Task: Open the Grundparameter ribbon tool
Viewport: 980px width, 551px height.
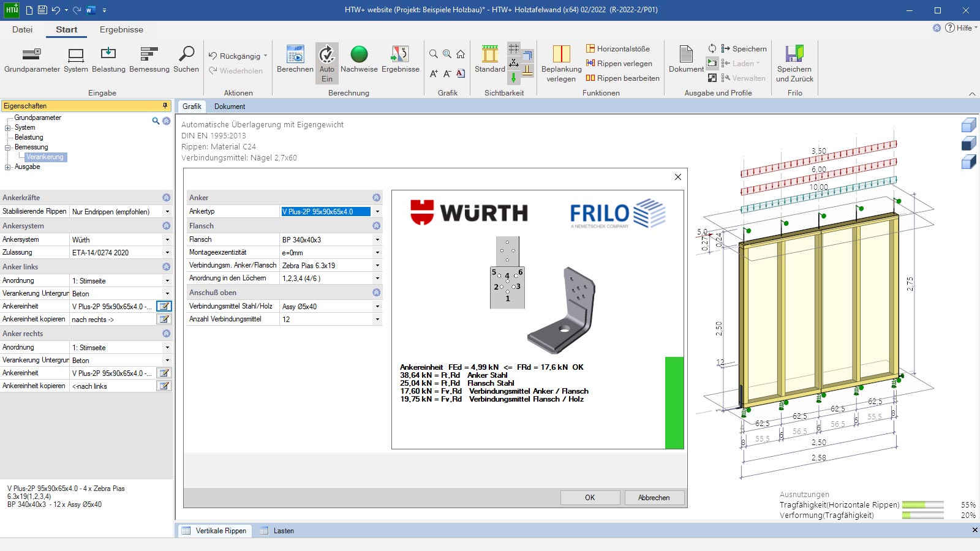Action: pos(32,60)
